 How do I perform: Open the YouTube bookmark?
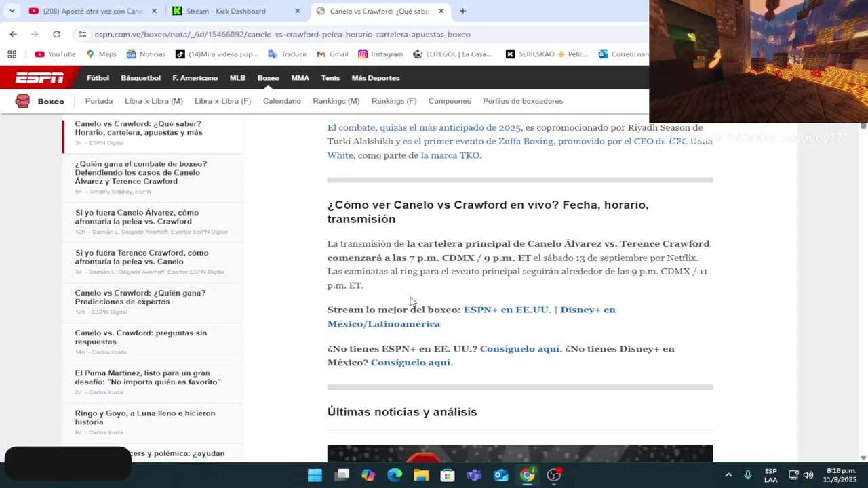coord(55,54)
